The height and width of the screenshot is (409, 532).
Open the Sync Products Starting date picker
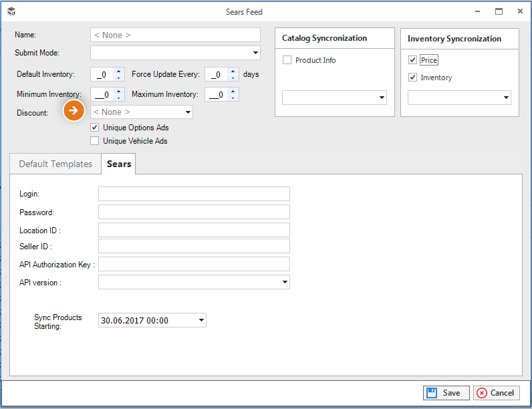point(201,320)
